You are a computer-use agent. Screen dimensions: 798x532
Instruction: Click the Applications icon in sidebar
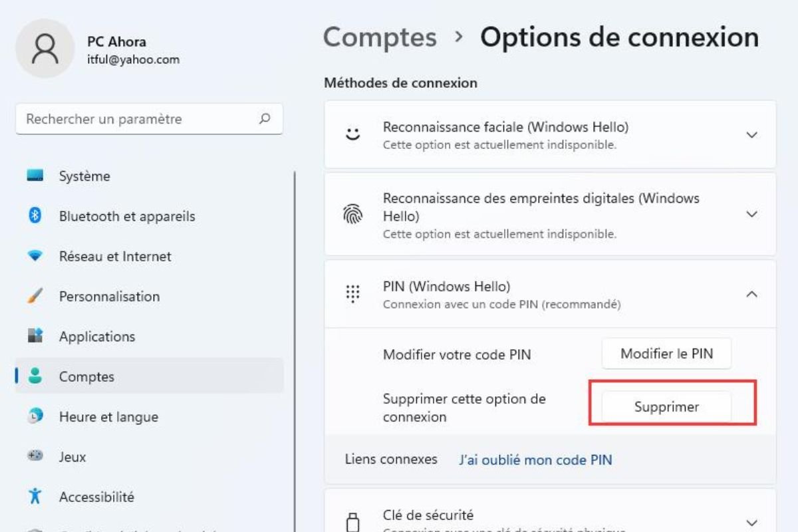point(35,336)
